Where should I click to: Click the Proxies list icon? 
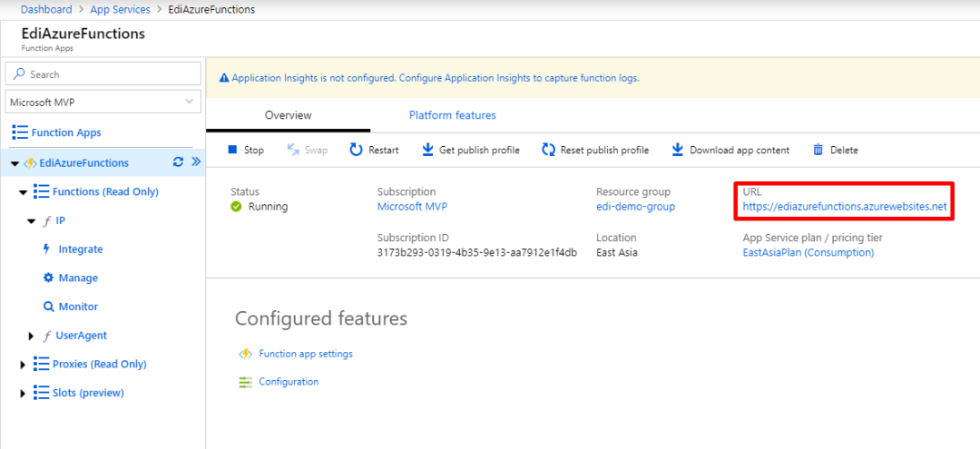41,364
